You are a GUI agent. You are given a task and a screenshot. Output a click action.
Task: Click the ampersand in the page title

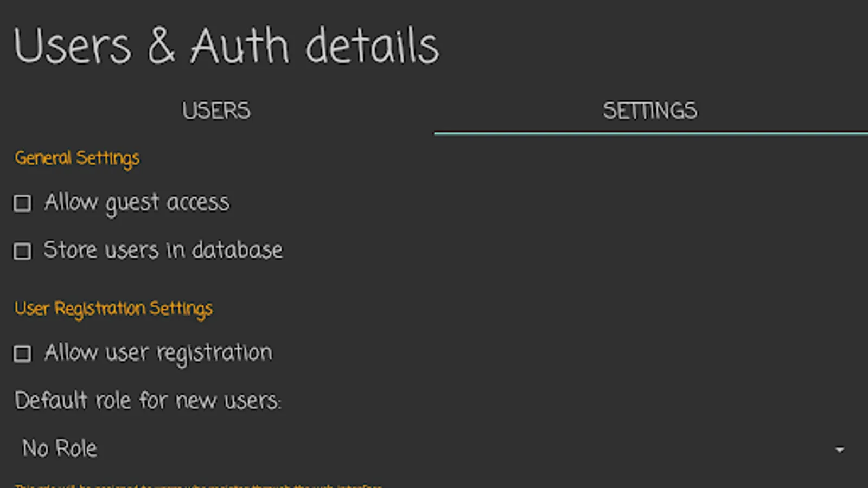pos(161,46)
